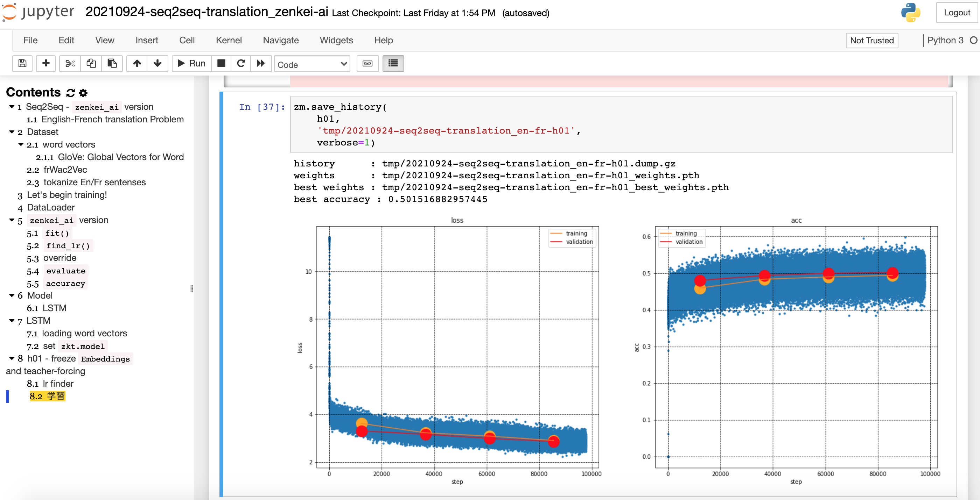Go to 2.3 tokanize En/Fr sentenses
This screenshot has height=500, width=980.
pos(86,182)
